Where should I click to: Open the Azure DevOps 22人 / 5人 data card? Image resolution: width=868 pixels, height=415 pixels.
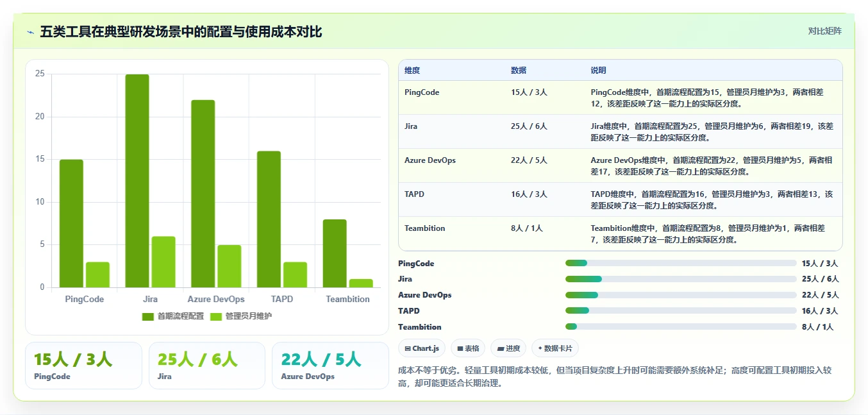point(330,366)
